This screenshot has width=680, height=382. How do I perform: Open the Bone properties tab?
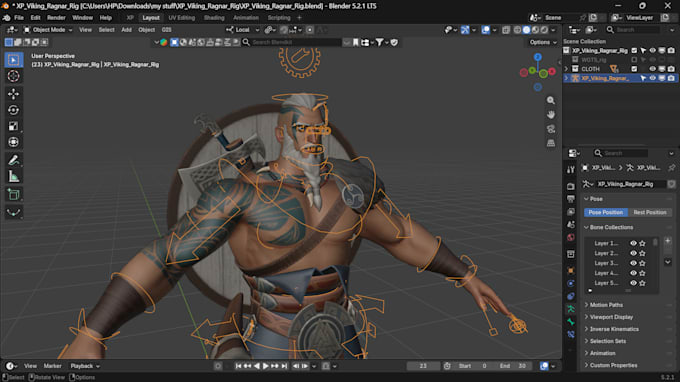click(x=571, y=322)
